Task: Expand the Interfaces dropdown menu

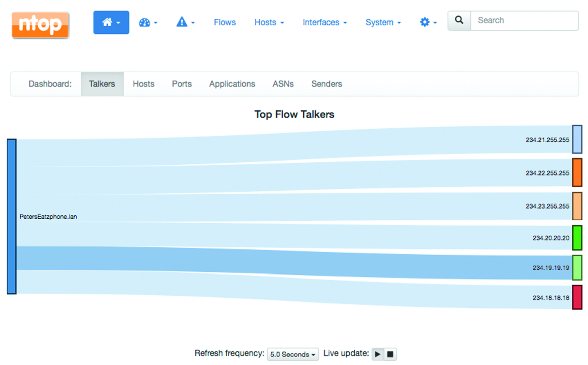Action: coord(324,22)
